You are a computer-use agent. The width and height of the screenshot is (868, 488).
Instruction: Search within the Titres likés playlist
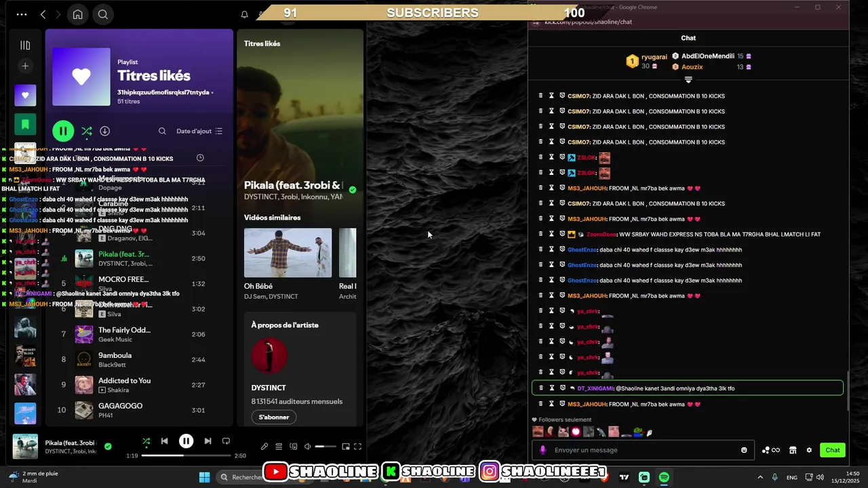click(x=162, y=131)
